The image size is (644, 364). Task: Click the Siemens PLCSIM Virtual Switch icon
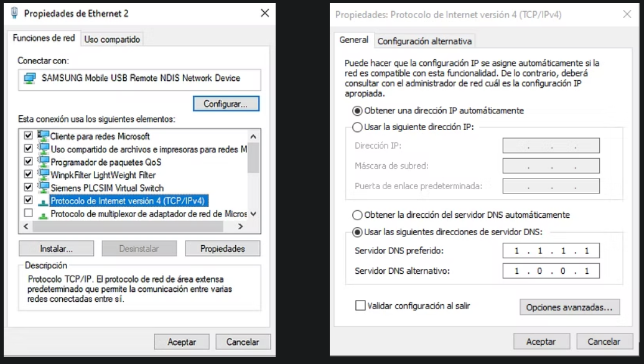[x=44, y=188]
